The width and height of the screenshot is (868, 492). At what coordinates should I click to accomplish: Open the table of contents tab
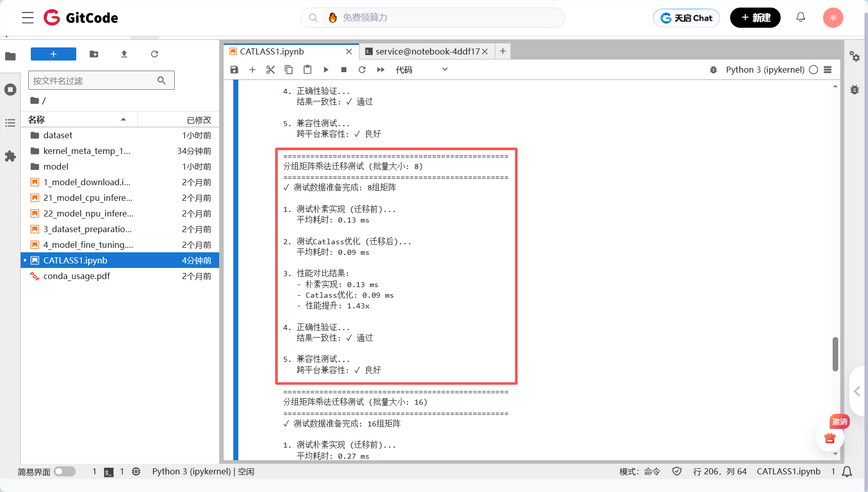(x=10, y=123)
